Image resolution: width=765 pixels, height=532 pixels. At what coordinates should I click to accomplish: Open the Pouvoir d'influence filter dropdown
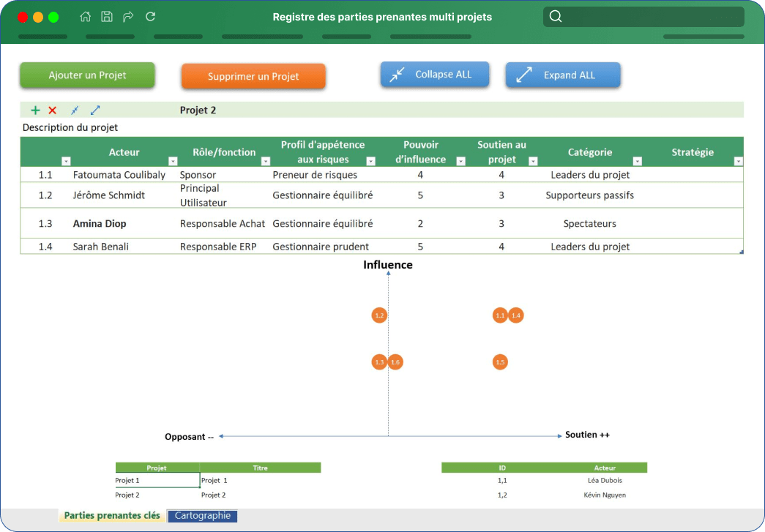460,161
